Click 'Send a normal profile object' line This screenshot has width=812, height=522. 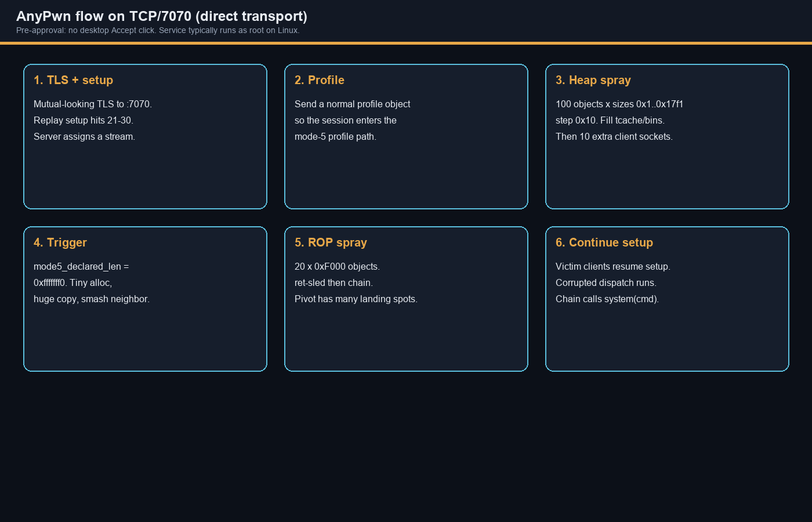[352, 104]
